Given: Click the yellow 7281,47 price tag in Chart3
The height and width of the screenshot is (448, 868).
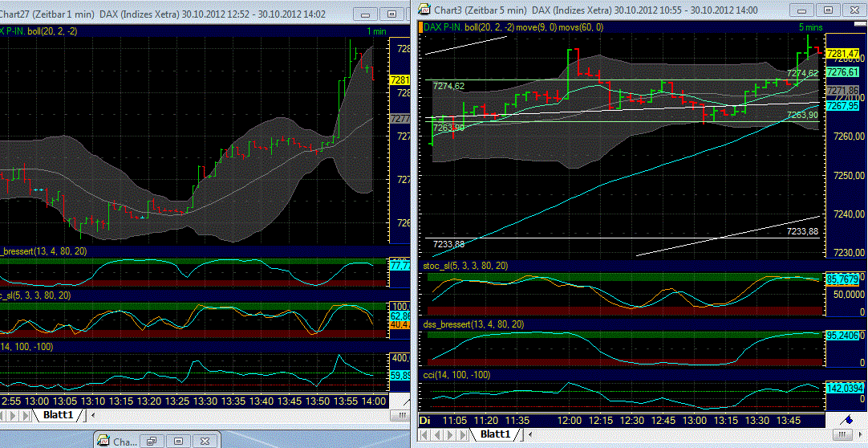Looking at the screenshot, I should tap(842, 53).
